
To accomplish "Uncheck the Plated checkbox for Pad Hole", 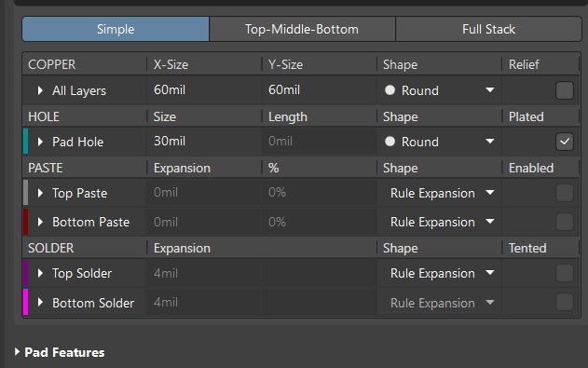I will click(565, 142).
